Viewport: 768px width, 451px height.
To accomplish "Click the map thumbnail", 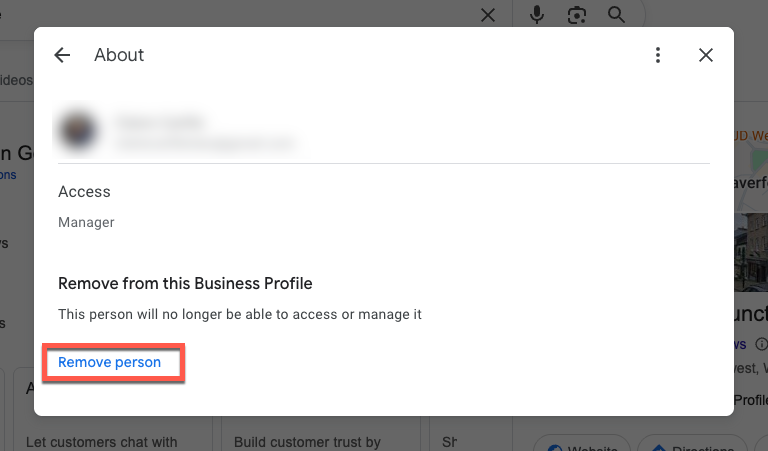I will (751, 160).
